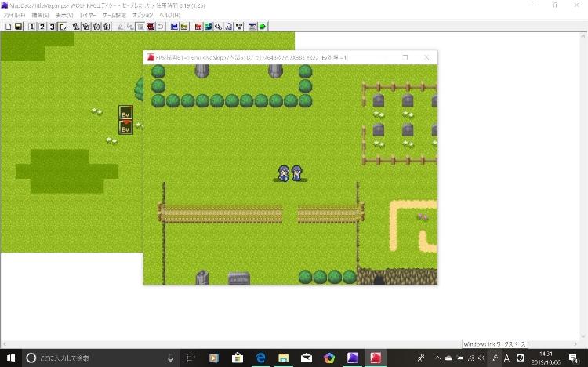Switch to layer 2 editing
The image size is (588, 367).
pyautogui.click(x=42, y=26)
